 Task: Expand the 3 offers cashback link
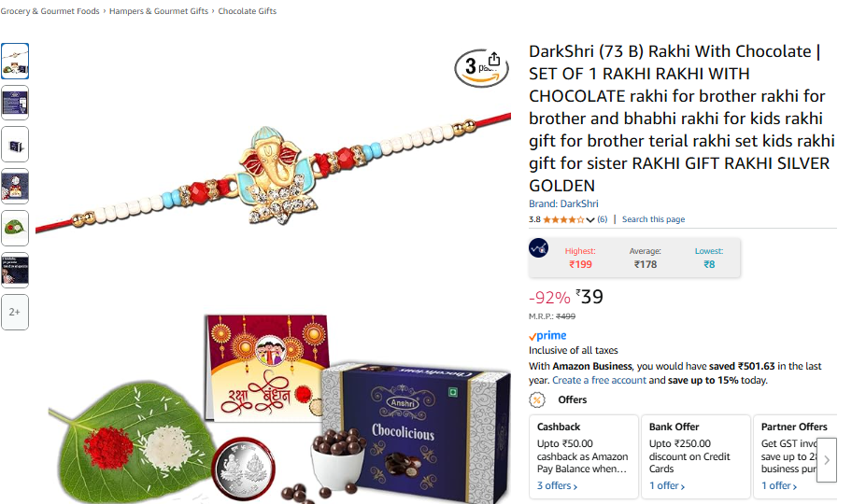click(x=557, y=485)
